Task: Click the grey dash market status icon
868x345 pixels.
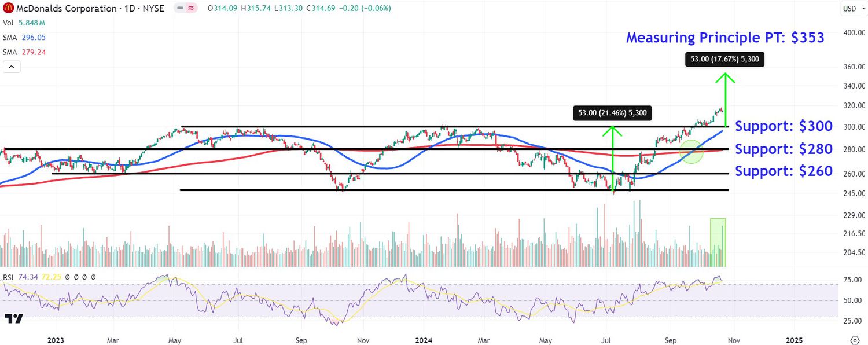Action: coord(181,8)
